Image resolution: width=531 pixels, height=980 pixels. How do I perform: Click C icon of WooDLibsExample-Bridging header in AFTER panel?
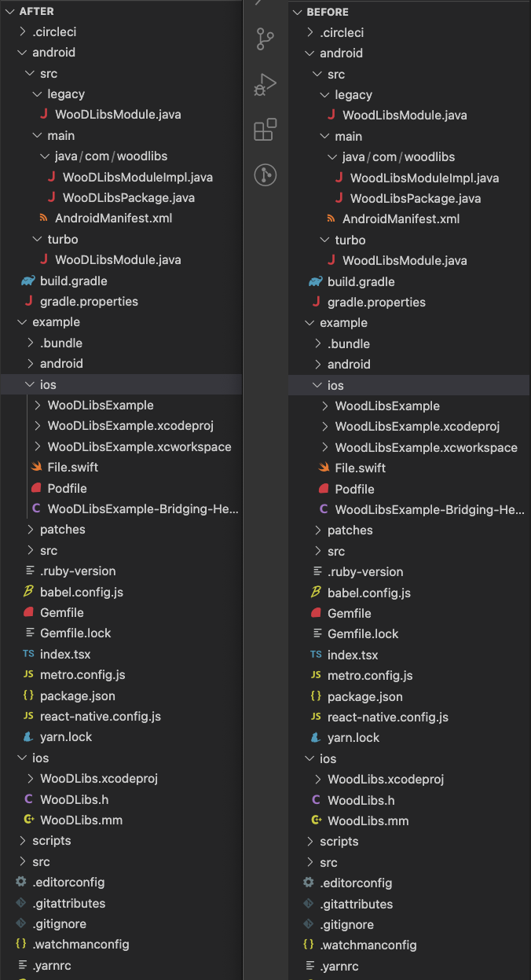36,508
